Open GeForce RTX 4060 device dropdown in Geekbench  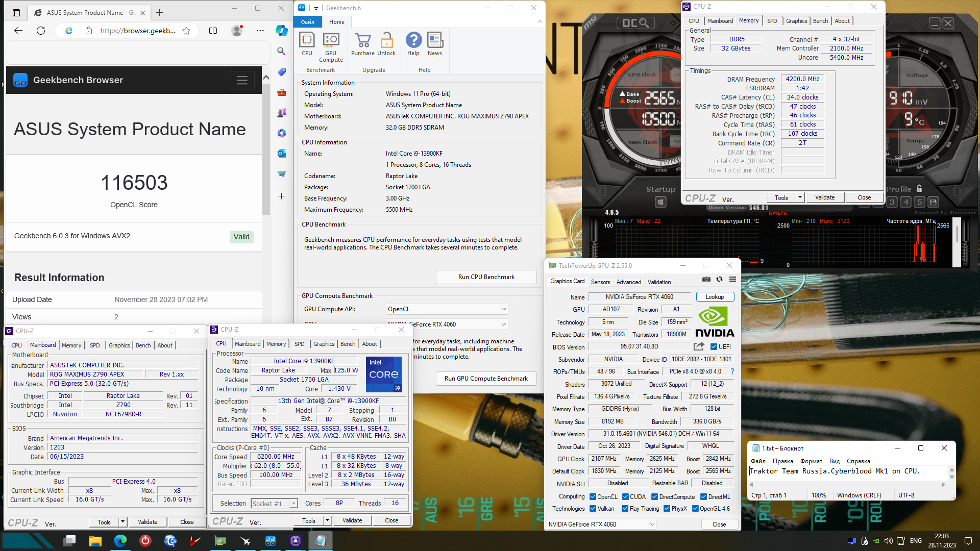tap(447, 324)
